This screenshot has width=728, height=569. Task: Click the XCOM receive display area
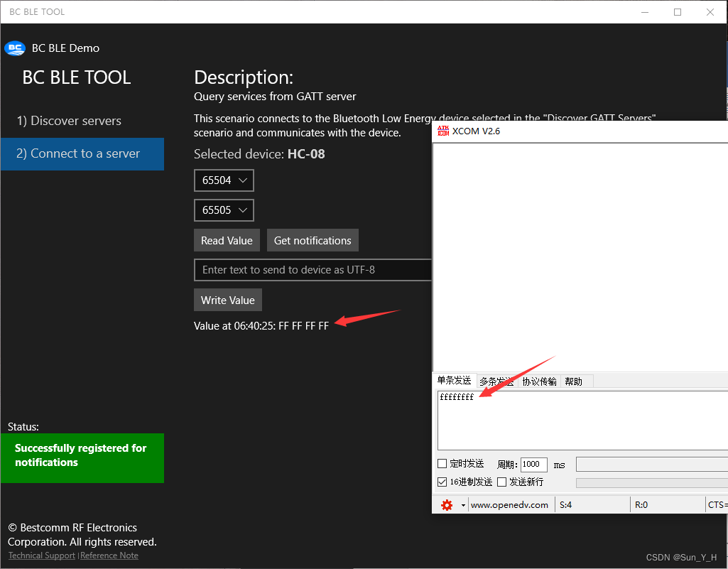(580, 257)
